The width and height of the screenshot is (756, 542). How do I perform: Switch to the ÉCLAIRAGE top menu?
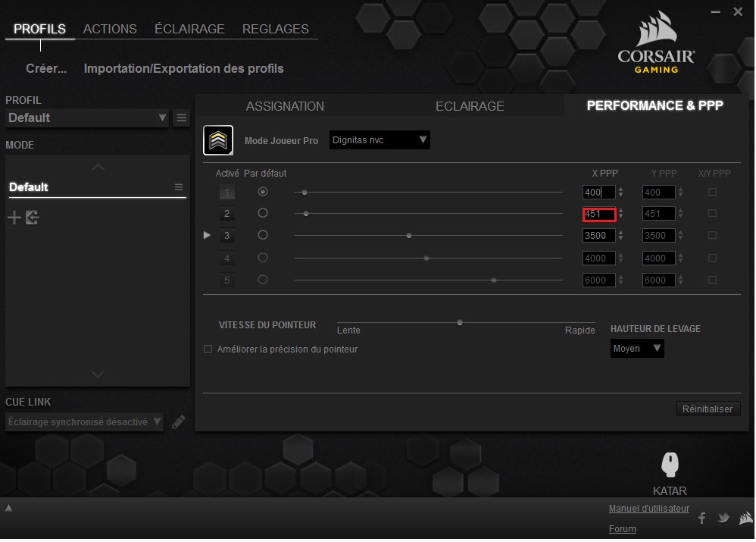point(189,29)
